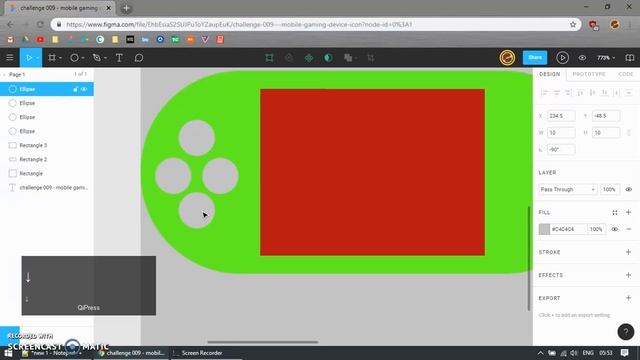Select the Figma challenge 009 browser tab

click(x=60, y=8)
